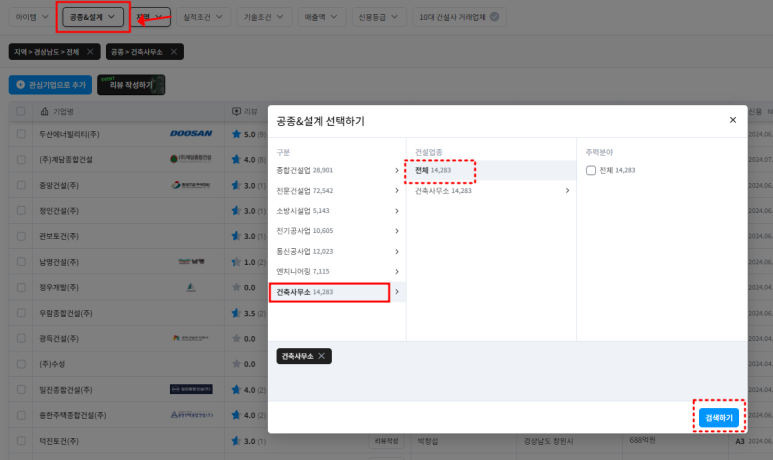Check the box for 광득건설(주)

click(21, 339)
